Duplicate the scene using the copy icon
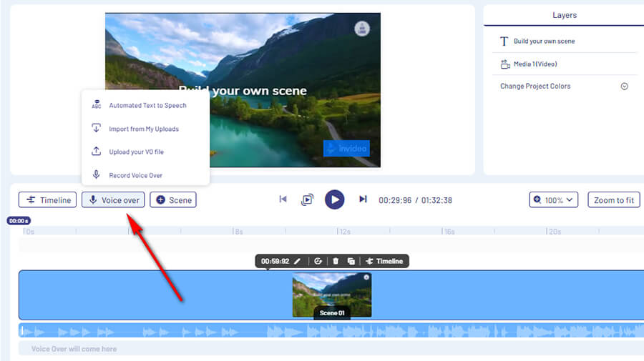The image size is (644, 361). [x=351, y=262]
